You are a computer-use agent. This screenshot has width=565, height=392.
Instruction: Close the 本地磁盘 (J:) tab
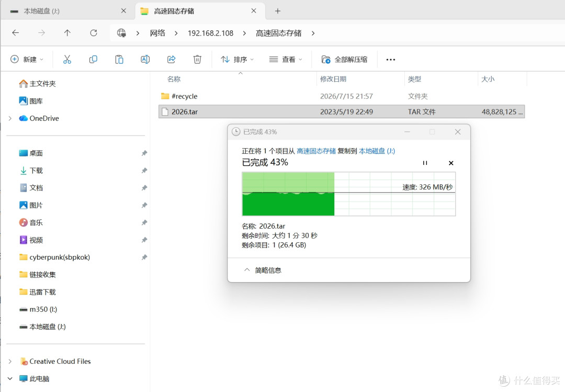coord(123,11)
